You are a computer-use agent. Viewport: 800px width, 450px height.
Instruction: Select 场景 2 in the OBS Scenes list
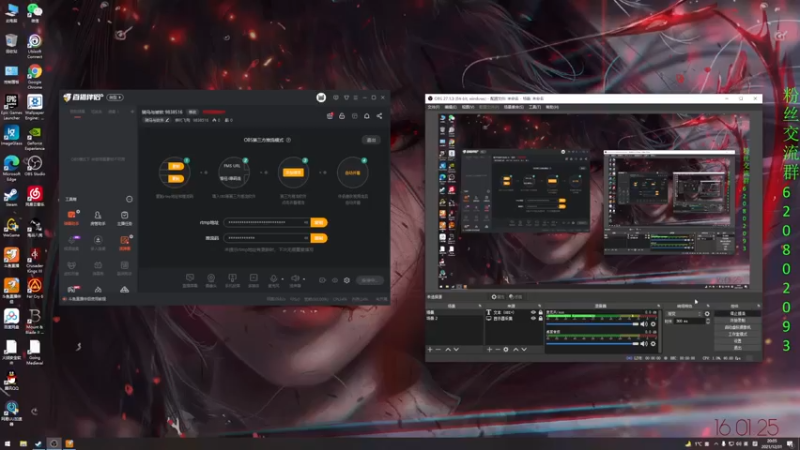(454, 318)
